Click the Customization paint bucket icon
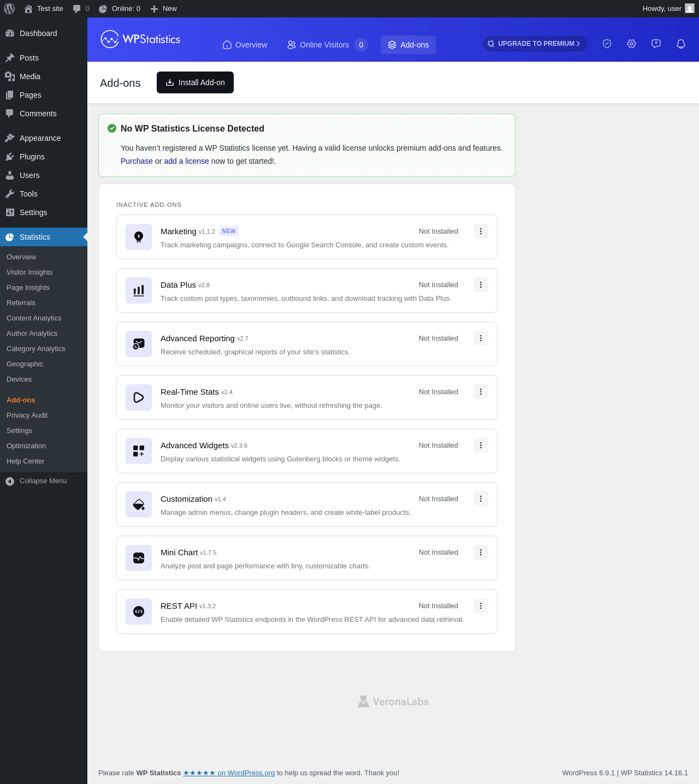Screen dimensions: 699x784 pos(139,504)
